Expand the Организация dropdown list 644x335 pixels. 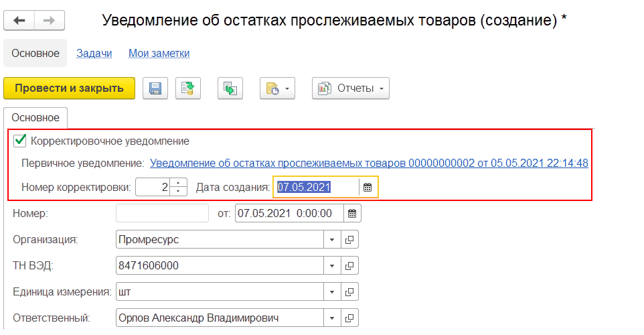coord(332,240)
